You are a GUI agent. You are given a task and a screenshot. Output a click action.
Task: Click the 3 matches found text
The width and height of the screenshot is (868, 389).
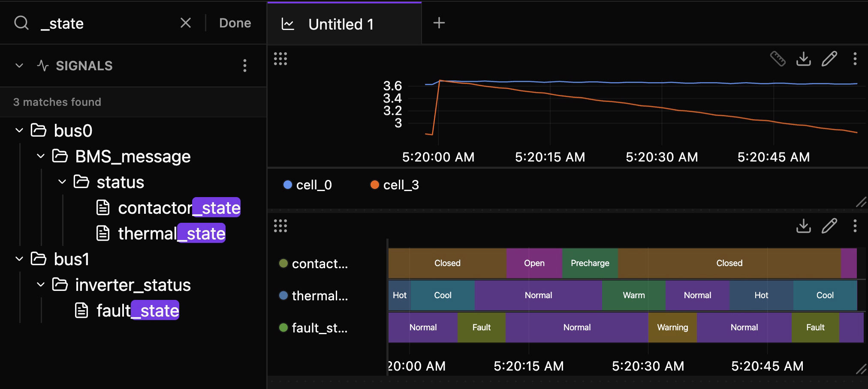point(57,102)
